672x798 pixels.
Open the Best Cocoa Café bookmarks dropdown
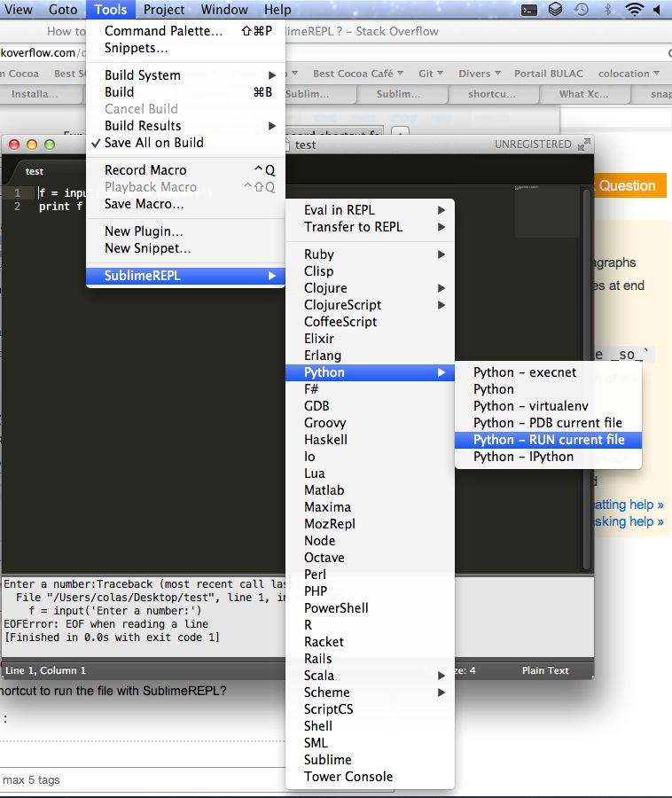[358, 74]
